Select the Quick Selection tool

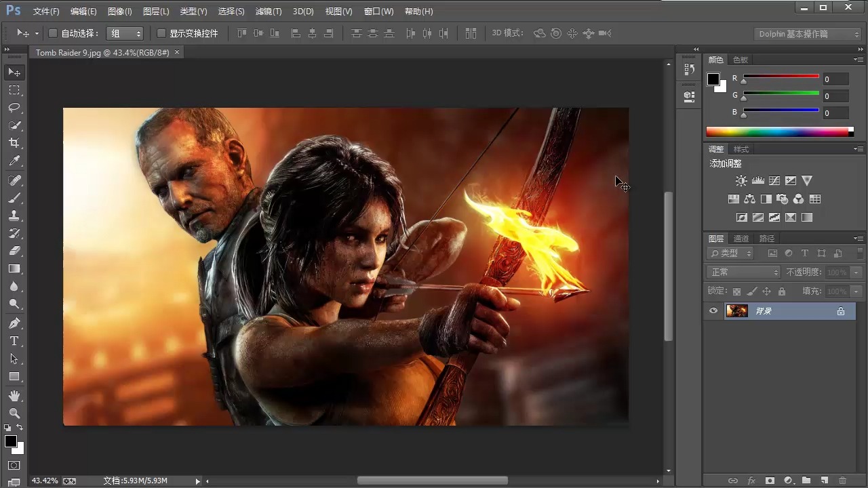point(14,125)
